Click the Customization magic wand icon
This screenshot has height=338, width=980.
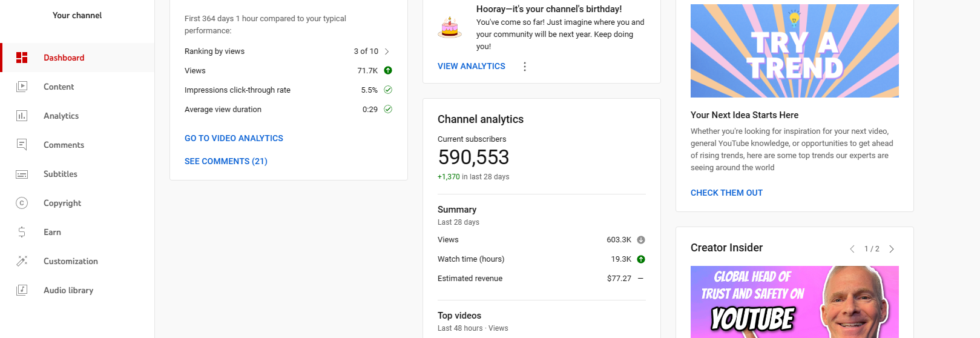coord(22,261)
